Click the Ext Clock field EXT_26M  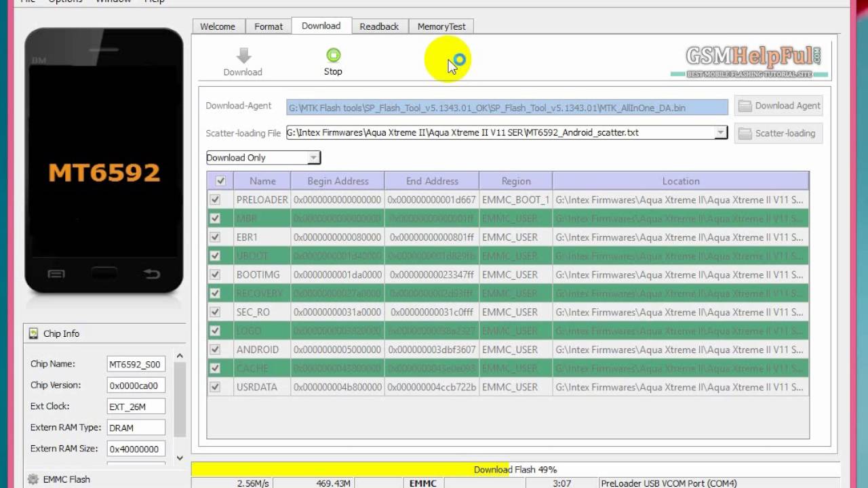coord(136,407)
